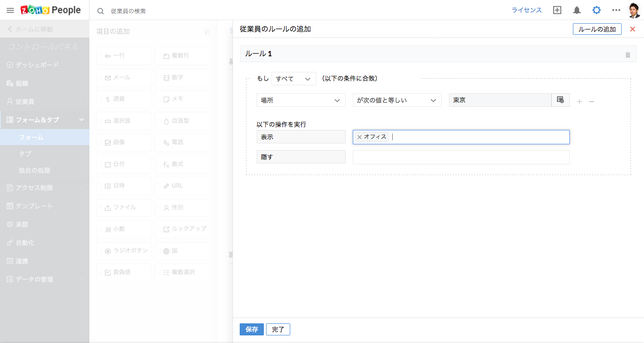Viewport: 644px width, 343px height.
Task: Click the quick add plus icon
Action: pos(557,10)
